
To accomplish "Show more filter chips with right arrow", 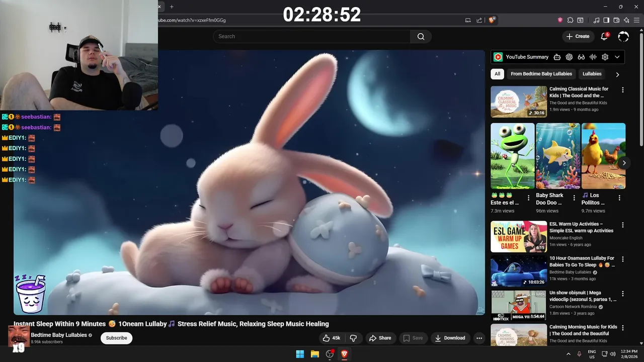I will click(x=617, y=74).
